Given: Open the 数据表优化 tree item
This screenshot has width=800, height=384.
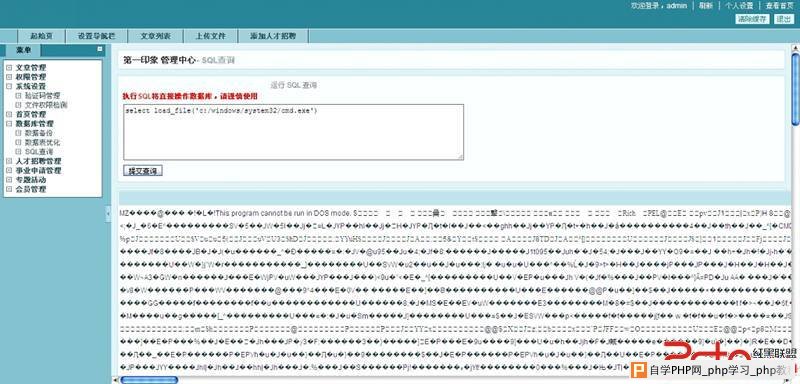Looking at the screenshot, I should (x=42, y=142).
